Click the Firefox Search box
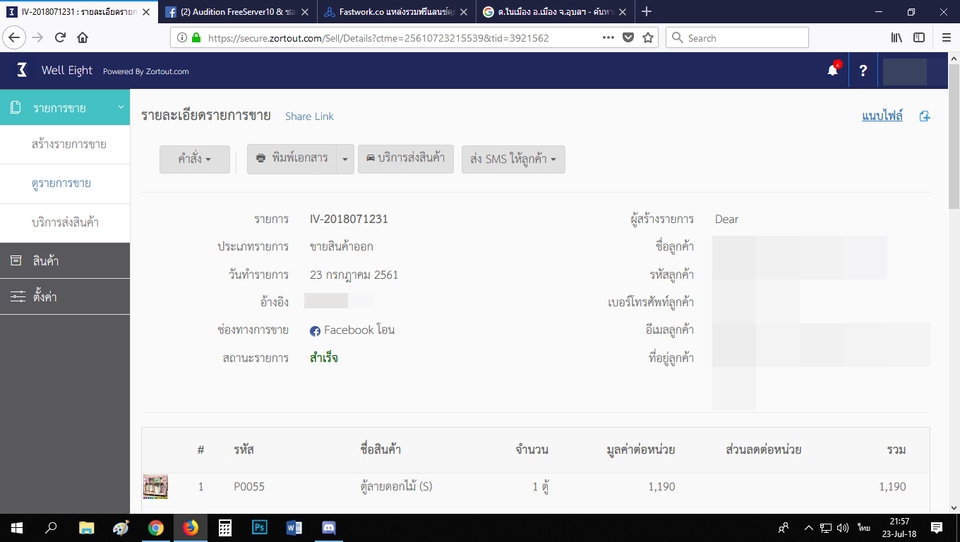Image resolution: width=960 pixels, height=542 pixels. pos(737,37)
